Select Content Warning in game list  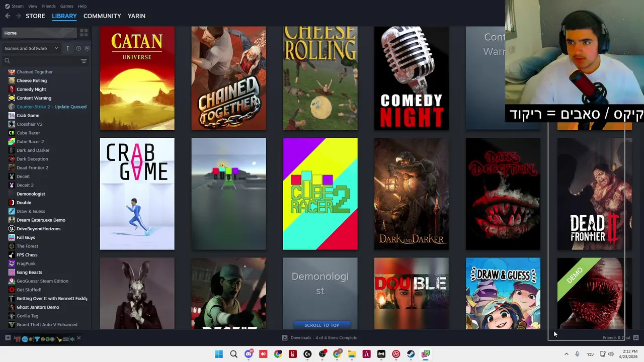34,98
